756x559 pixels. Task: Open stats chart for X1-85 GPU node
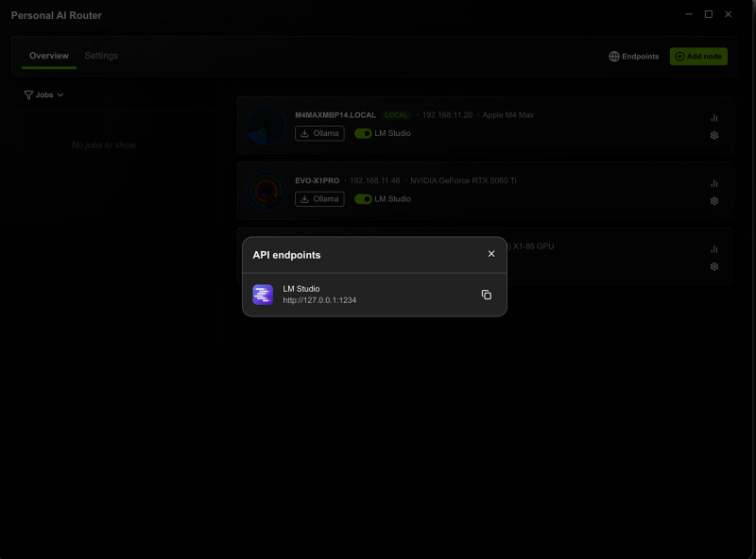pos(714,248)
